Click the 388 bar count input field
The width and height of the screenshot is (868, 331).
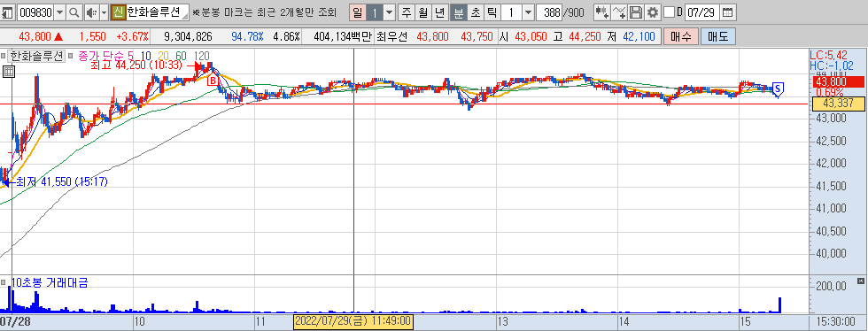pos(550,12)
